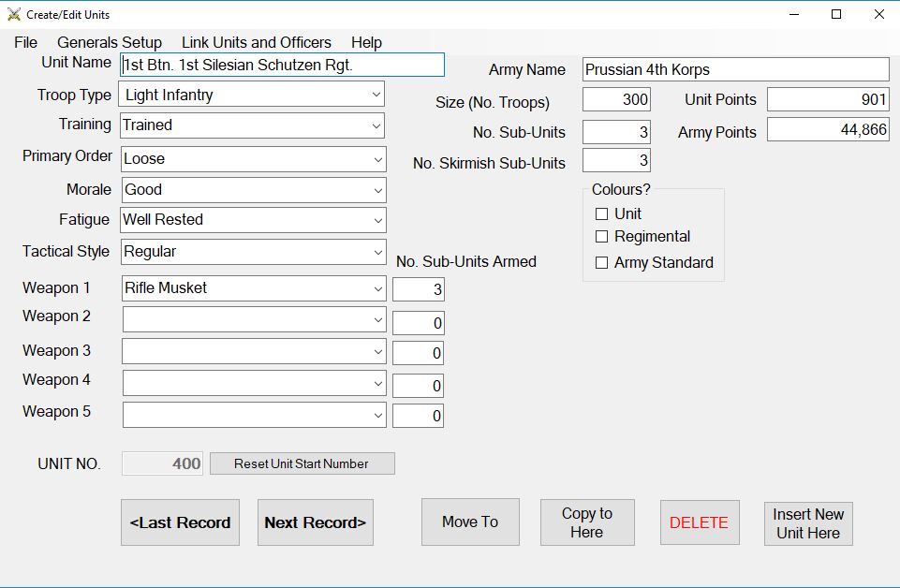Viewport: 900px width, 588px height.
Task: Click the Last Record button
Action: pyautogui.click(x=180, y=522)
